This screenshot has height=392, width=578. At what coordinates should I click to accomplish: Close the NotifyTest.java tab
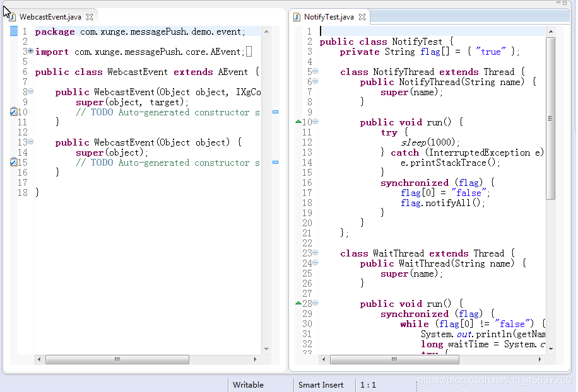[x=362, y=17]
